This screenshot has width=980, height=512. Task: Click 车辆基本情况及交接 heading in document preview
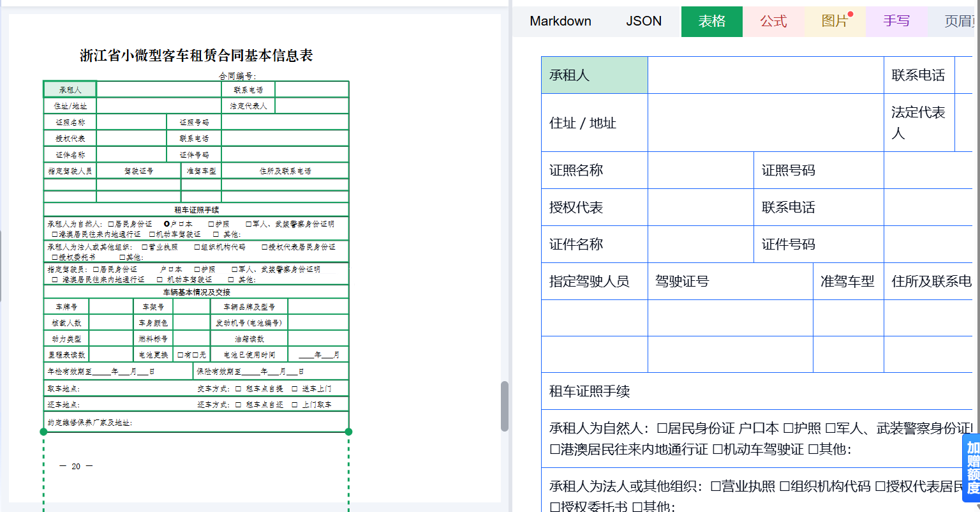pyautogui.click(x=197, y=292)
